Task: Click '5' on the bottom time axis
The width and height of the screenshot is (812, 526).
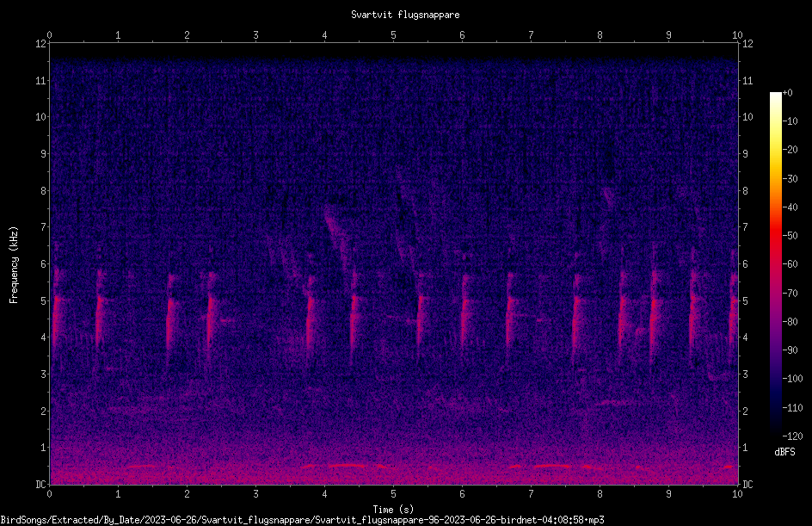Action: (x=394, y=494)
